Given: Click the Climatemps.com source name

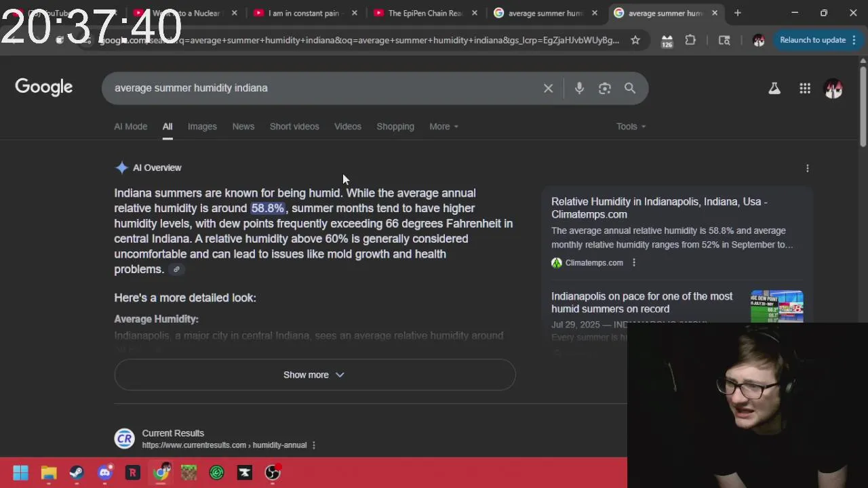Looking at the screenshot, I should click(594, 263).
